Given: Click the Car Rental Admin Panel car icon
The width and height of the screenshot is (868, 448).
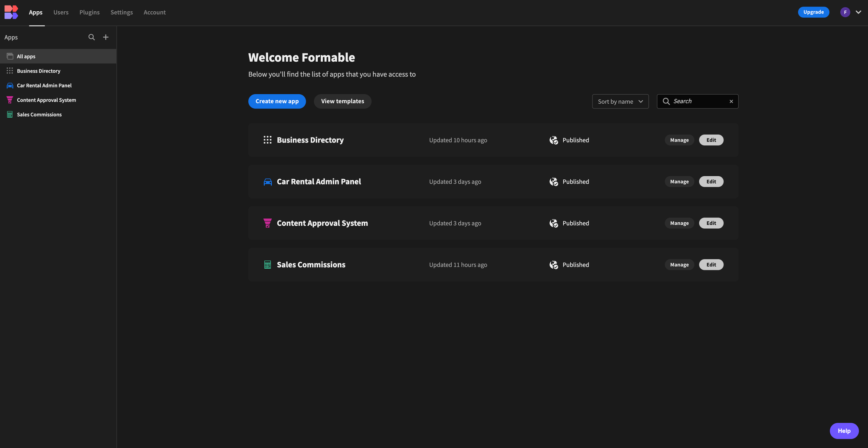Looking at the screenshot, I should pyautogui.click(x=10, y=85).
